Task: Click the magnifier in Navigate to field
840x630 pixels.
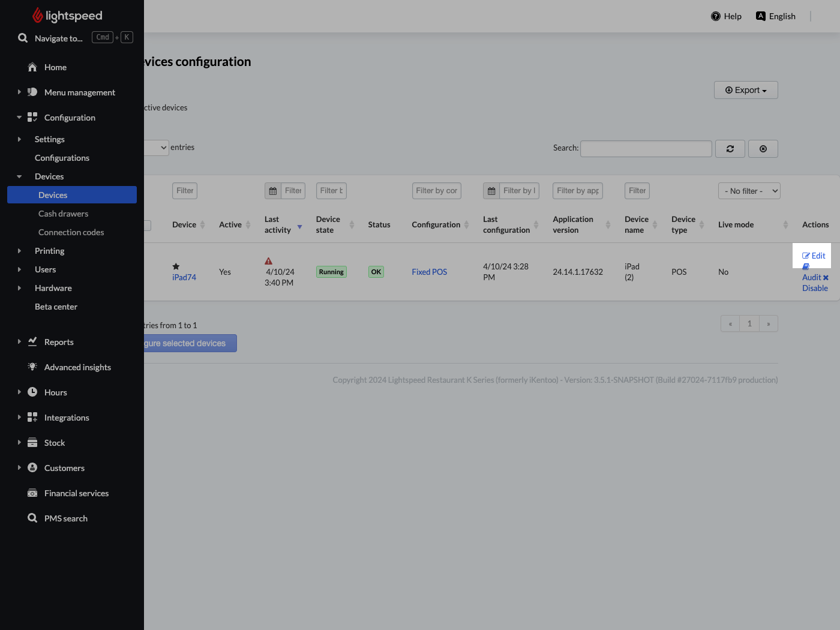Action: coord(22,38)
